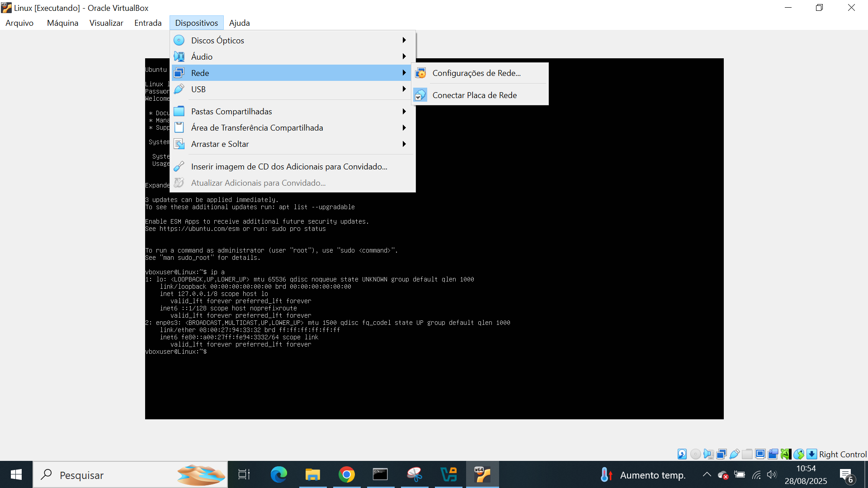The height and width of the screenshot is (488, 868).
Task: Click the mouse integration status icon
Action: pos(799,454)
